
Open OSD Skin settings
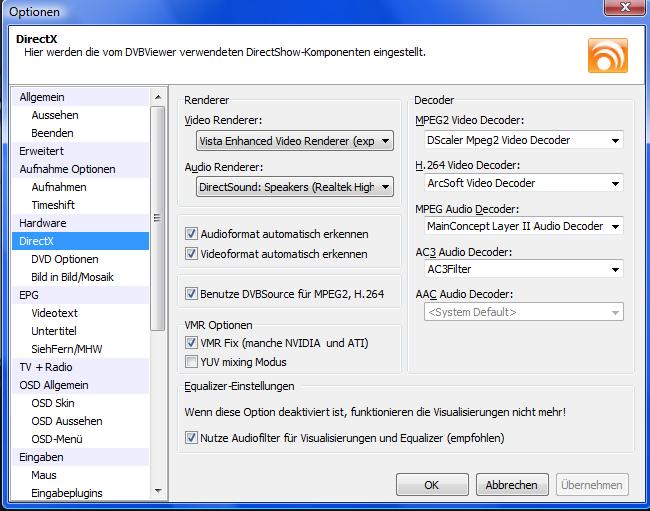tap(80, 403)
